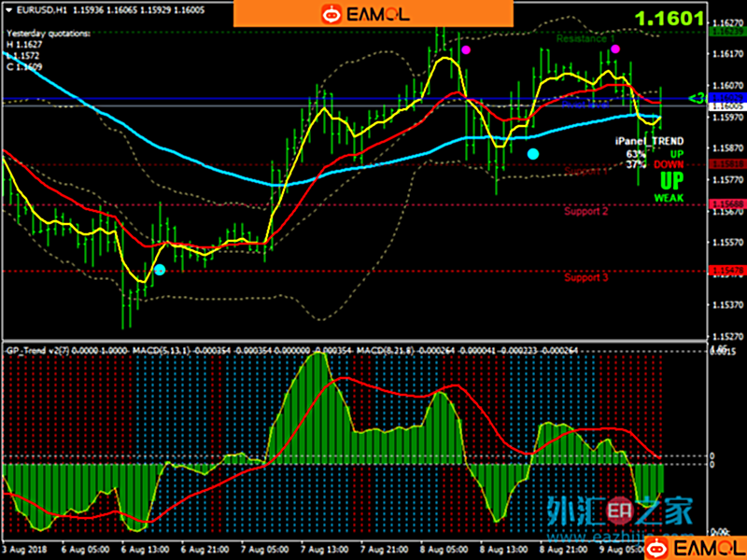Viewport: 747px width, 560px height.
Task: Click the green 1.16239 price tag
Action: click(x=726, y=32)
